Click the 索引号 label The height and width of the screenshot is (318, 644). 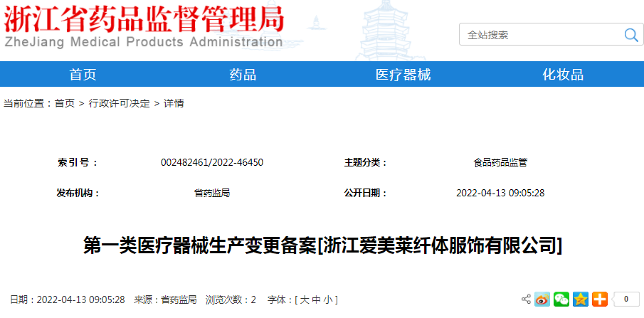[x=78, y=163]
